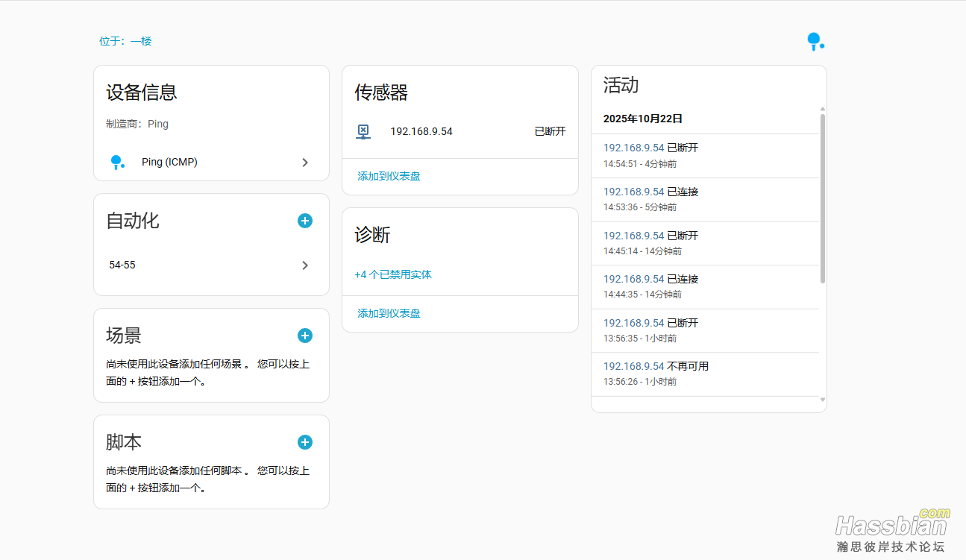
Task: Click the plus icon in the 自动化 card
Action: point(305,221)
